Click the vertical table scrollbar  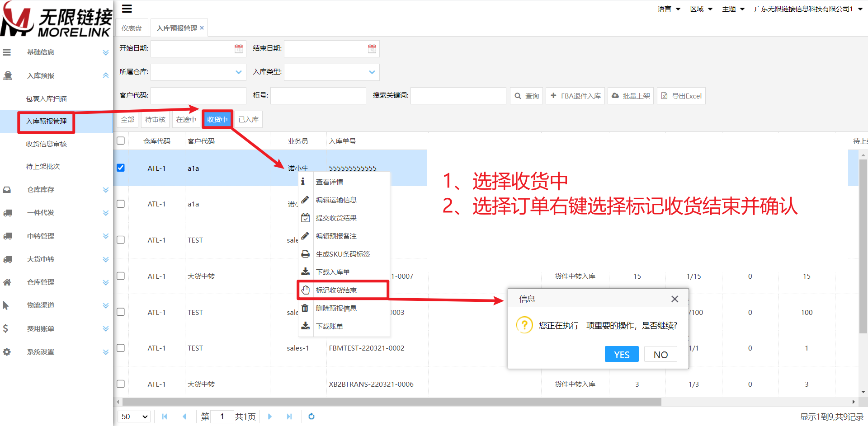[x=863, y=246]
